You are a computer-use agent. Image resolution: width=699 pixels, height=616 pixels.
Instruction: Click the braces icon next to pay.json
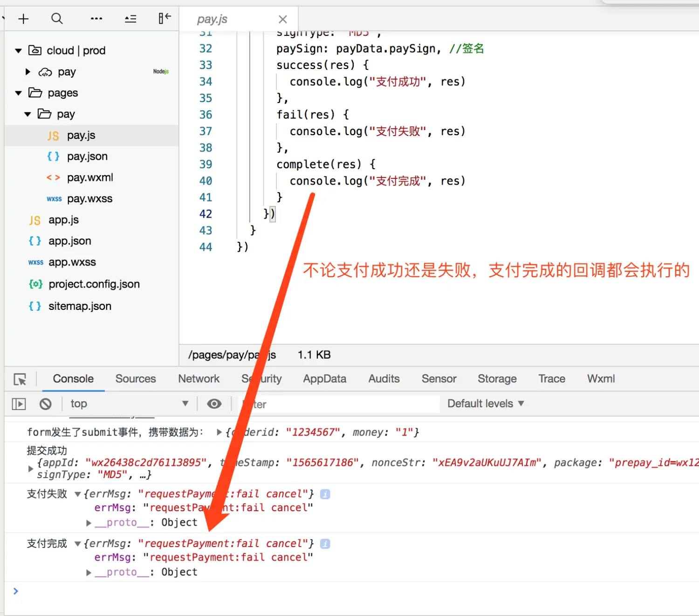[x=53, y=157]
